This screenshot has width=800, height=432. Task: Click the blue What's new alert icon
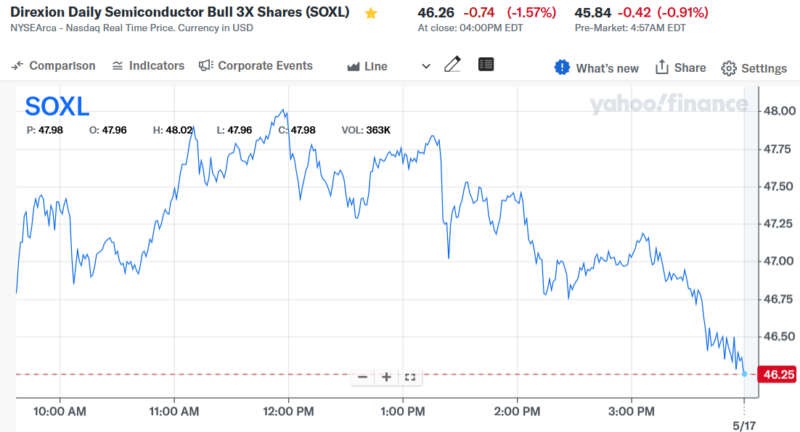pyautogui.click(x=561, y=68)
